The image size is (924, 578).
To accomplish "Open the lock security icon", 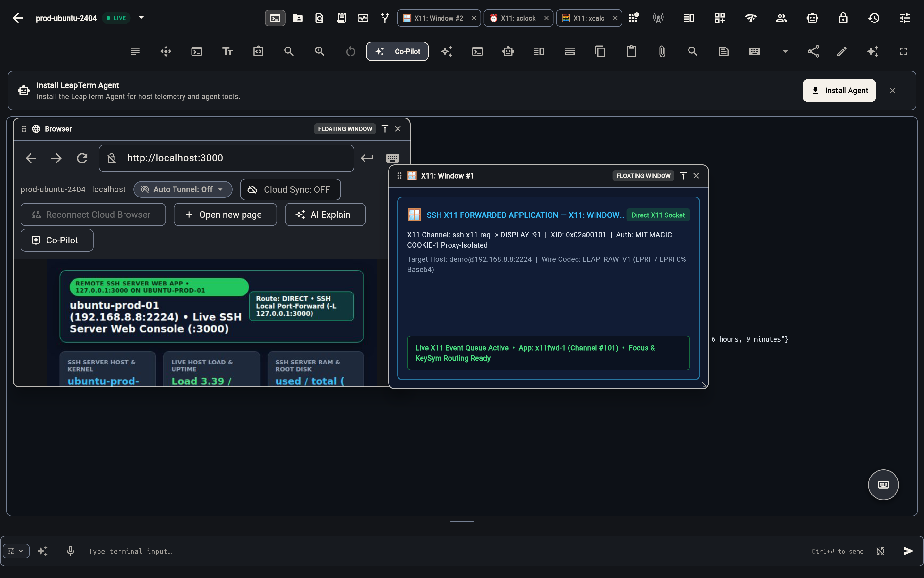I will click(x=843, y=18).
